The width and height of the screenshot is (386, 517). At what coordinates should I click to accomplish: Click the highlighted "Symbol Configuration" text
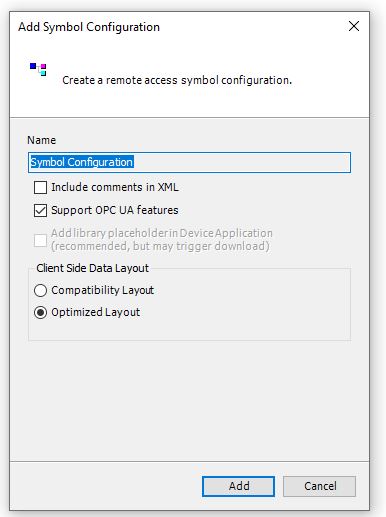click(x=82, y=162)
